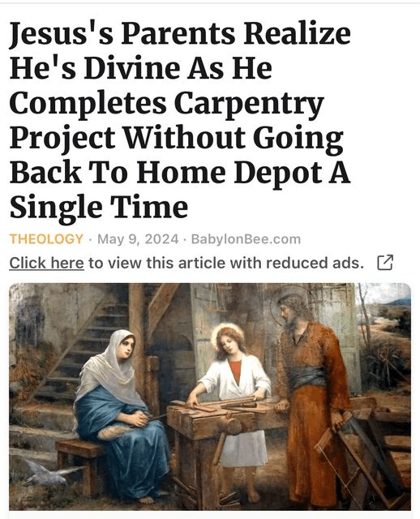Click "Project Without Going" headline line

[x=177, y=139]
